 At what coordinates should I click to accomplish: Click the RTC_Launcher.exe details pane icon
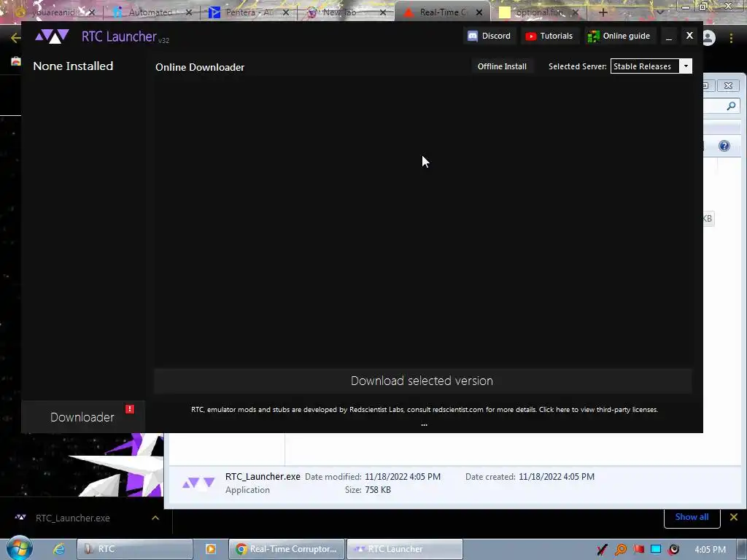[198, 483]
